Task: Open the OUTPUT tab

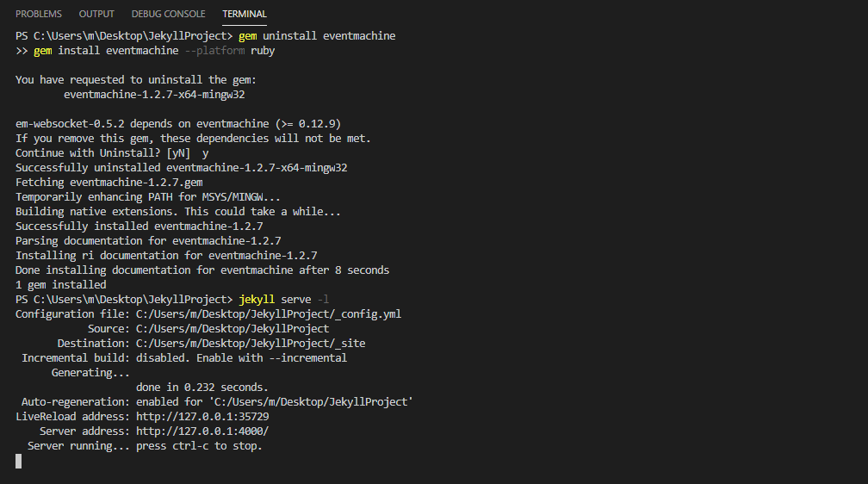Action: (96, 14)
